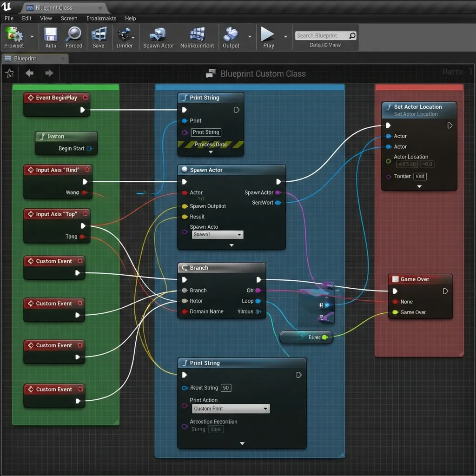Open the Spawn Acto dropdown in Spawn Actor node
Screen dimensions: 476x476
click(x=217, y=235)
